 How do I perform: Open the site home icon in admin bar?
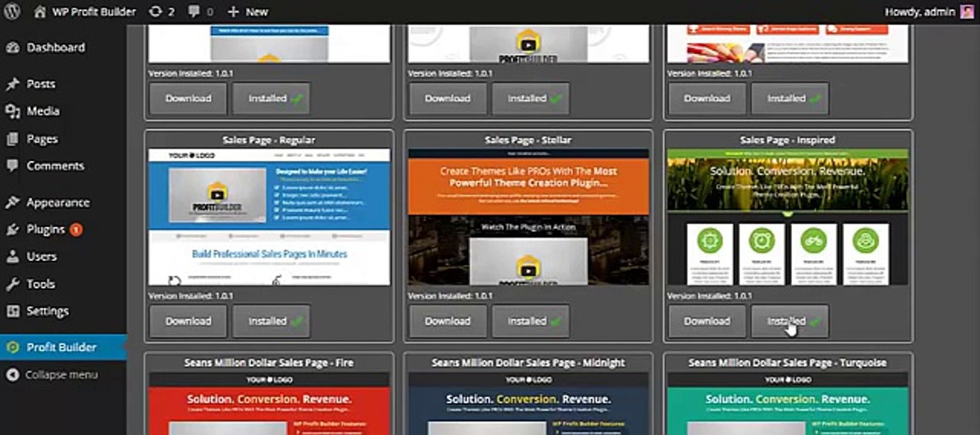click(40, 11)
